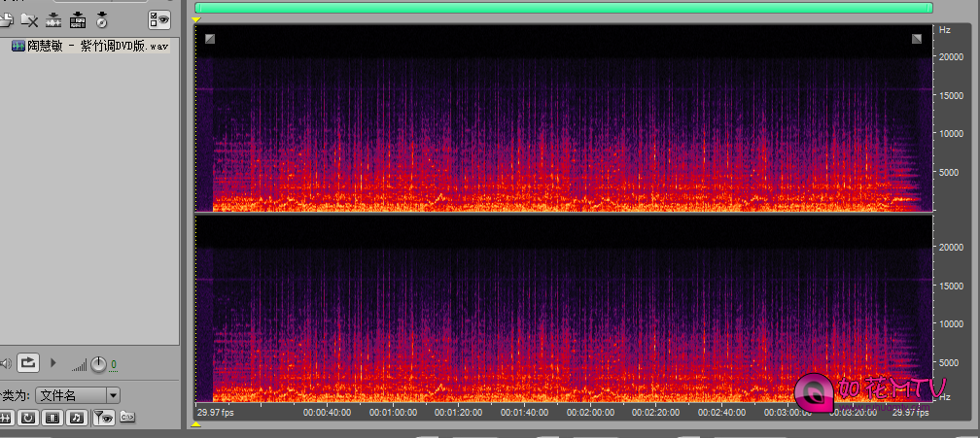Insert the file into the multitrack session
980x438 pixels.
[78, 20]
